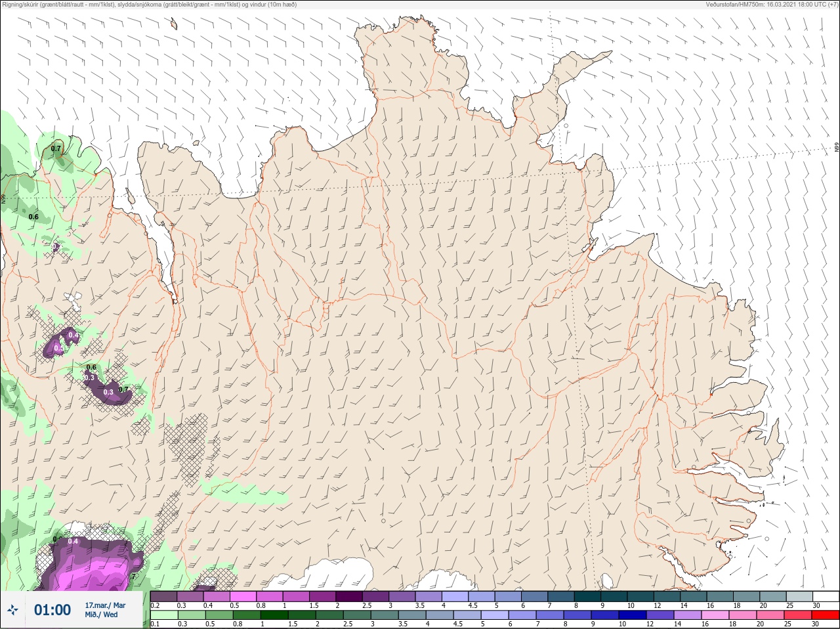Select the light pink 16 legend swatch
Viewport: 840px width, 629px height.
tap(715, 615)
